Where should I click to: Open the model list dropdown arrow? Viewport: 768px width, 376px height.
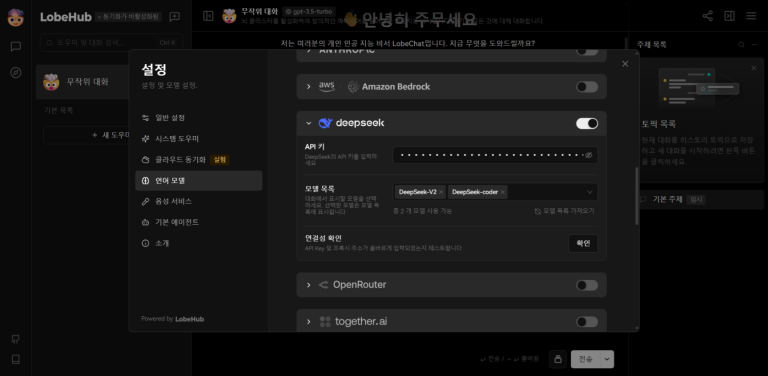590,192
